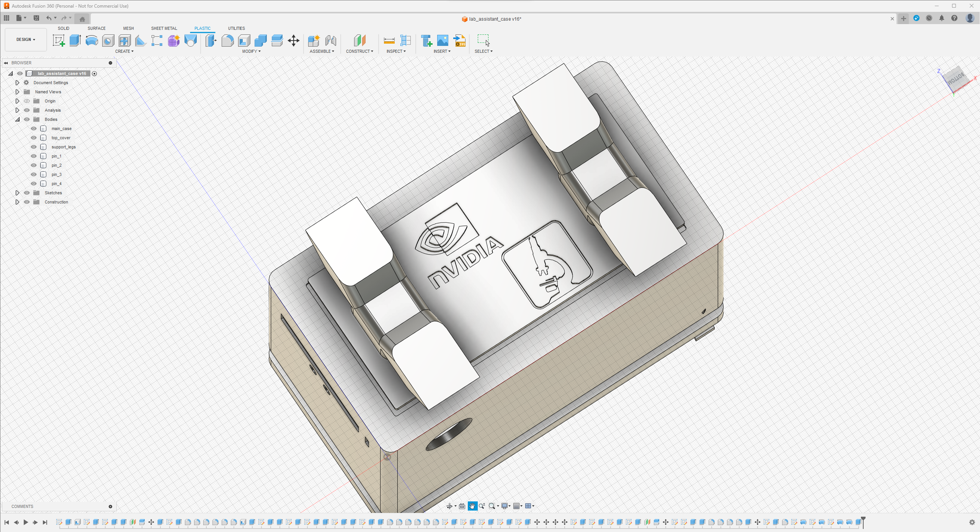Click the pin_1 body in browser
980x532 pixels.
click(56, 156)
